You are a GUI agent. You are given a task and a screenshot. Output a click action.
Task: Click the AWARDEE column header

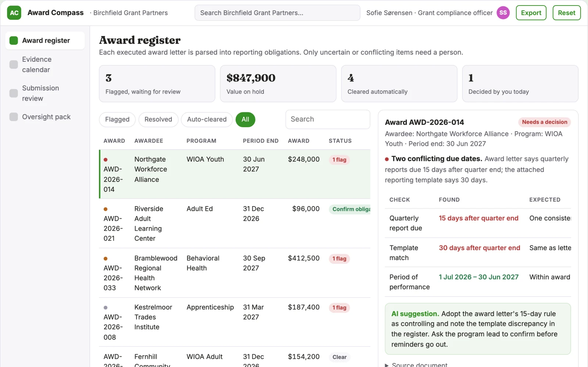148,141
